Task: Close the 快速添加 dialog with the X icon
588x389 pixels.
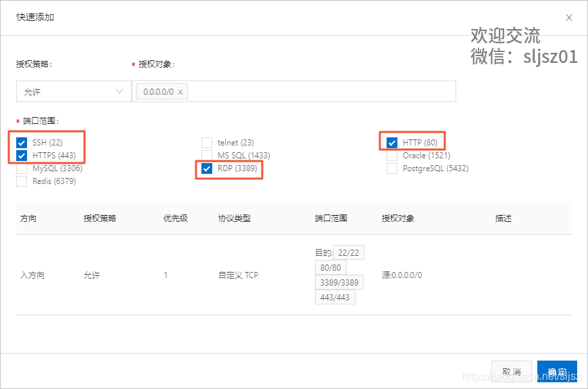Action: click(569, 18)
